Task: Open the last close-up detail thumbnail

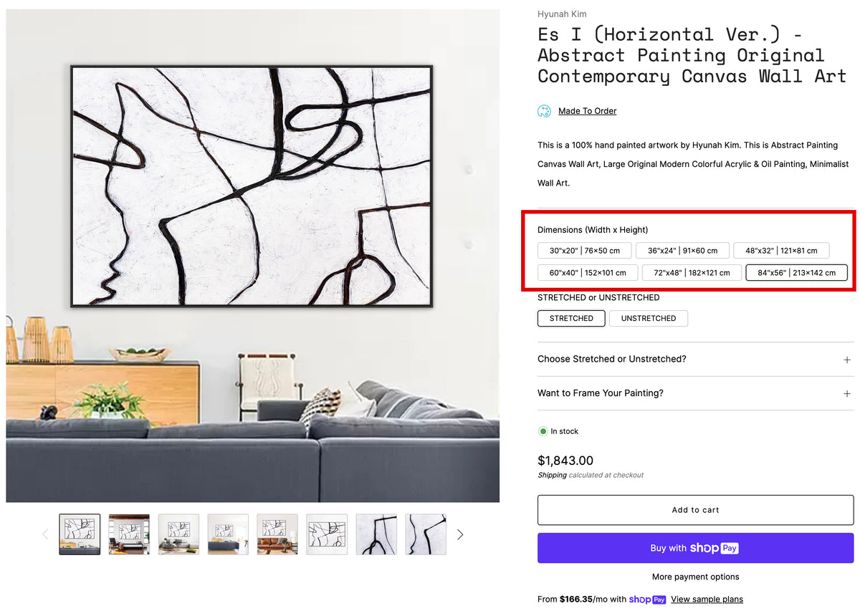Action: (x=426, y=534)
